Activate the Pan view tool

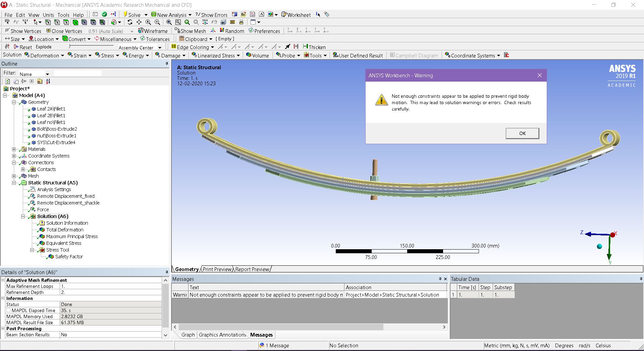coord(139,22)
